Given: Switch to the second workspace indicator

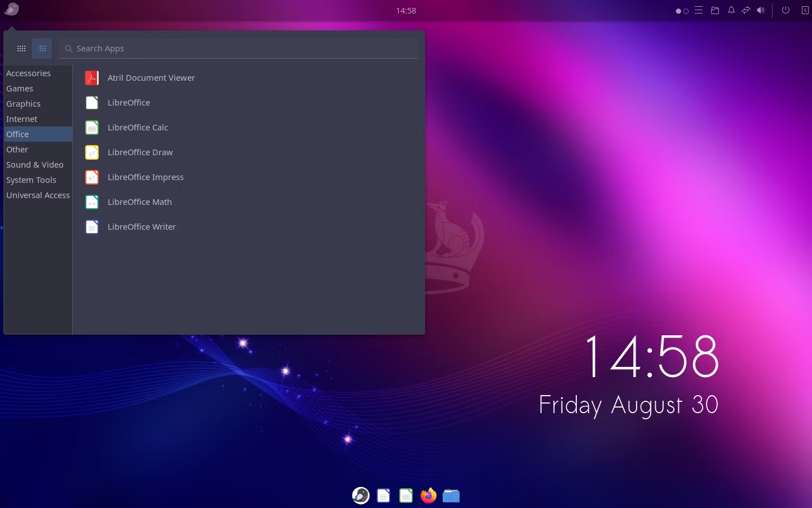Looking at the screenshot, I should click(686, 11).
